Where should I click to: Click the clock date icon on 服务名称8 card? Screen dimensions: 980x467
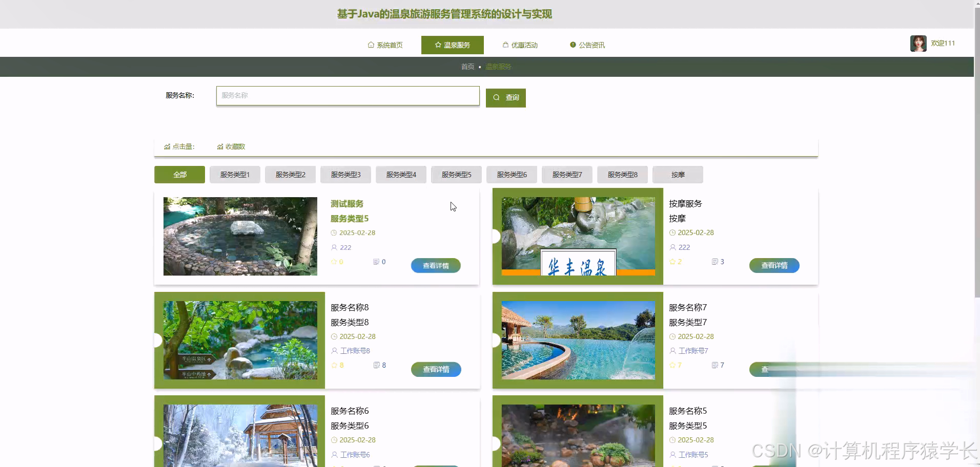(x=334, y=336)
